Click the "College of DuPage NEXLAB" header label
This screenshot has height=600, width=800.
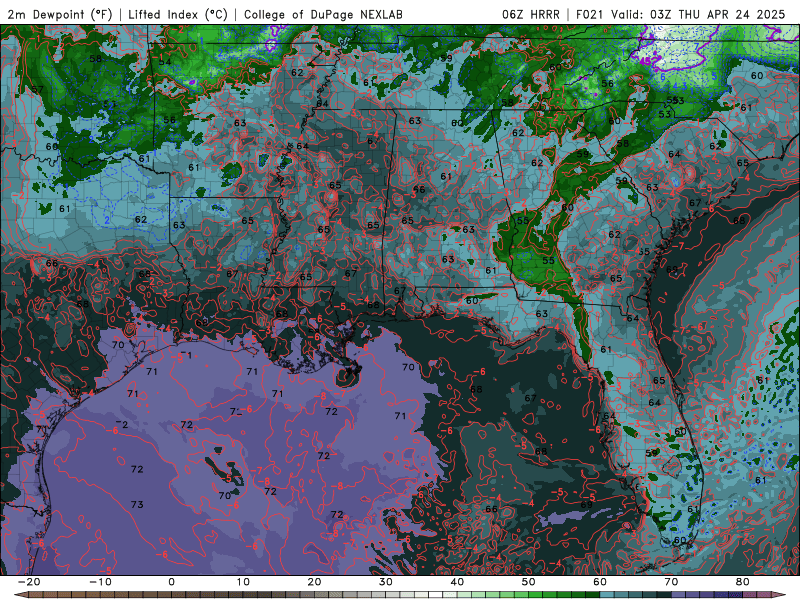tap(323, 15)
